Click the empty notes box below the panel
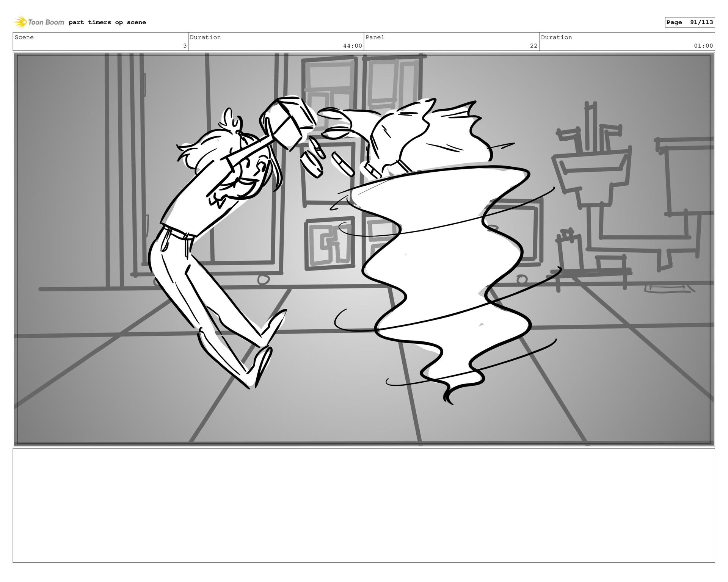Image resolution: width=728 pixels, height=582 pixels. [x=364, y=505]
